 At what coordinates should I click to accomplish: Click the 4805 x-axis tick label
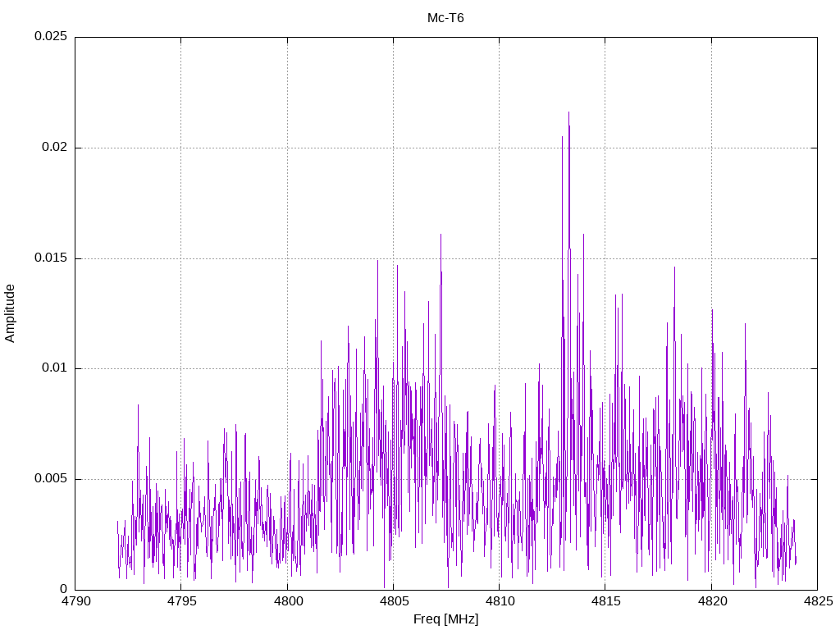[393, 601]
